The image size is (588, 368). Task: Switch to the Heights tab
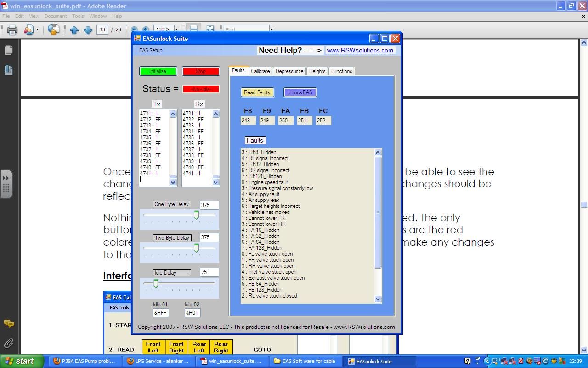[317, 71]
